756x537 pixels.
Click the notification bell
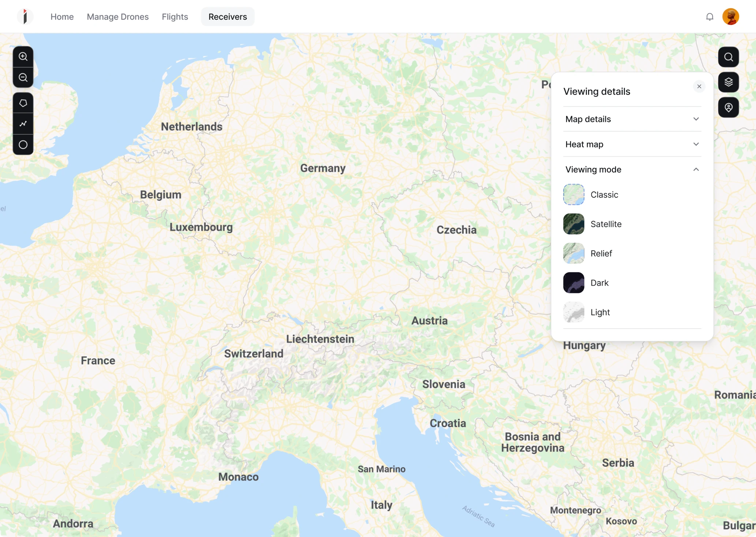pos(710,16)
